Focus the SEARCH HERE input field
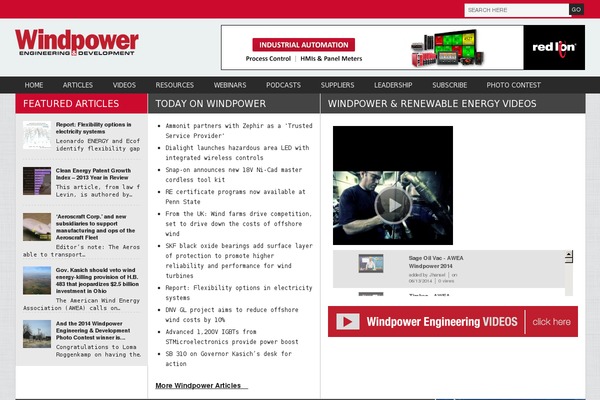Viewport: 600px width, 400px height. (x=517, y=10)
